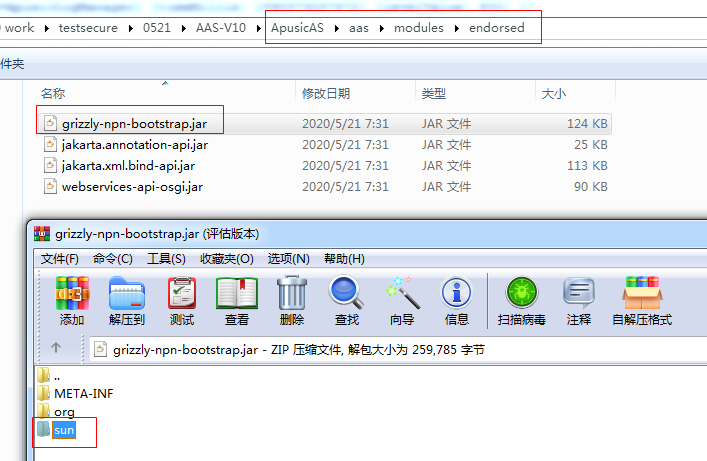
Task: Open the Help (帮助) menu
Action: (x=344, y=259)
